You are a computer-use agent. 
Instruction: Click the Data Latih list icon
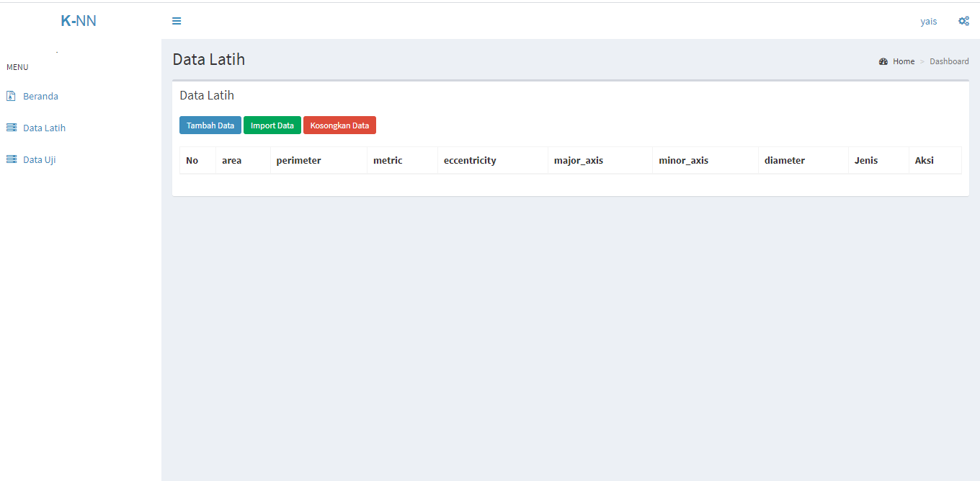(11, 128)
